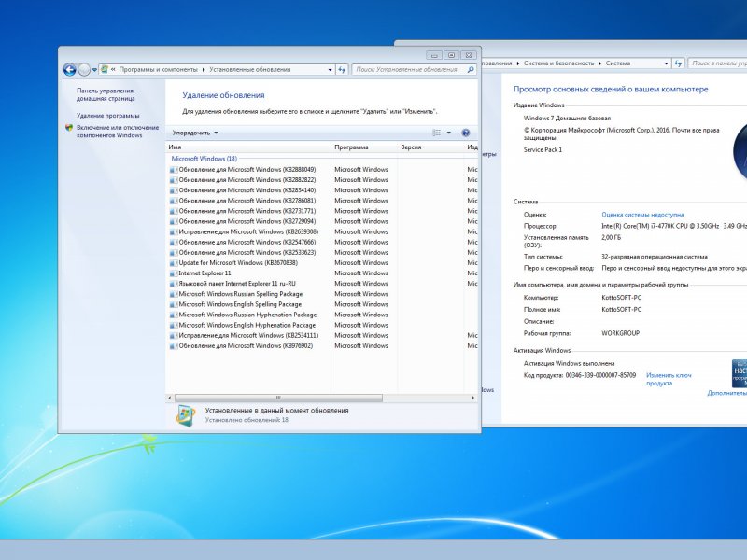Open Панель управления - домашняя страница link
The width and height of the screenshot is (747, 560).
(x=106, y=94)
